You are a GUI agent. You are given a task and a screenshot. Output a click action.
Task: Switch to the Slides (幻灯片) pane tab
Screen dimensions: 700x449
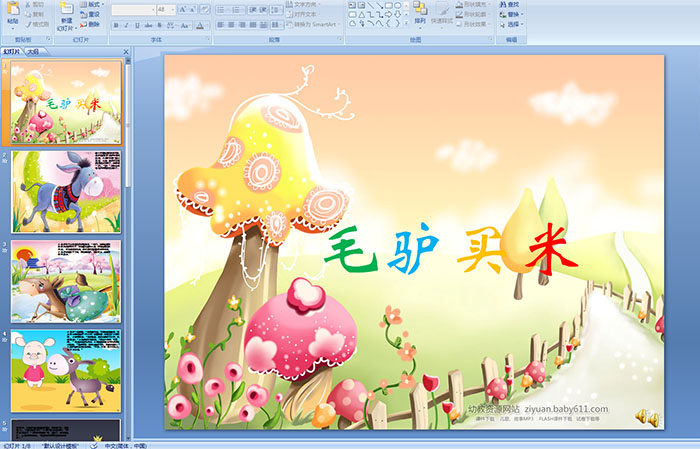(x=11, y=50)
